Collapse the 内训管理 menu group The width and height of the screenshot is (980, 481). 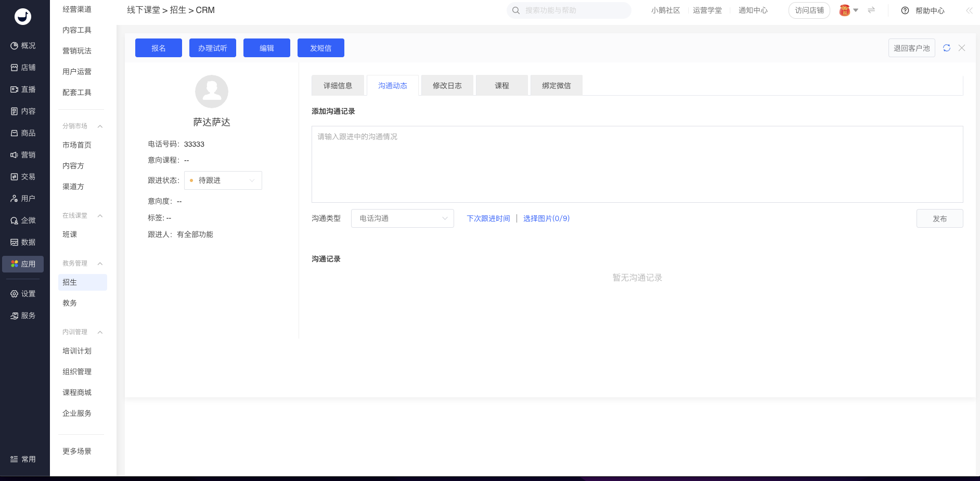click(100, 332)
